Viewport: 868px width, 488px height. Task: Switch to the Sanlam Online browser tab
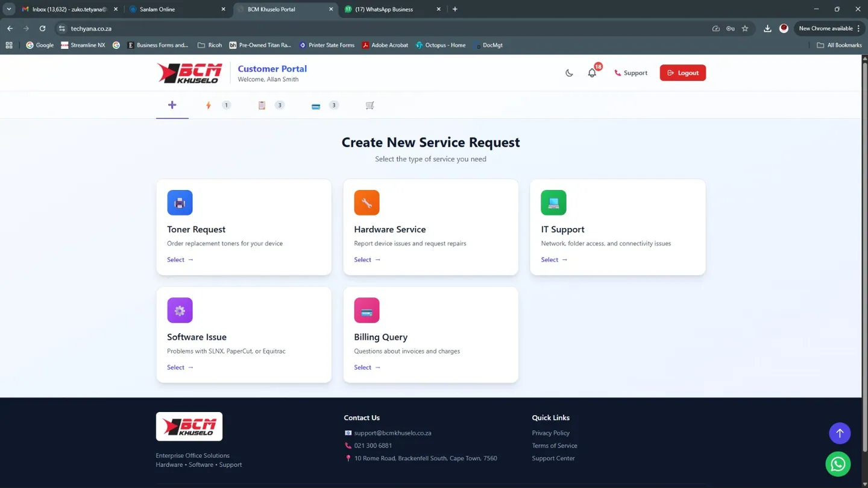[x=177, y=9]
